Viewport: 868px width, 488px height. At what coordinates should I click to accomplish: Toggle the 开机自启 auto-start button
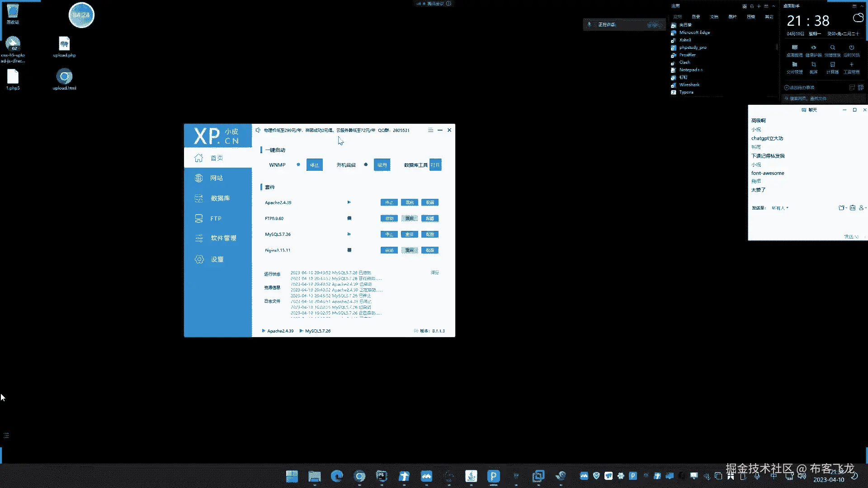pos(382,165)
